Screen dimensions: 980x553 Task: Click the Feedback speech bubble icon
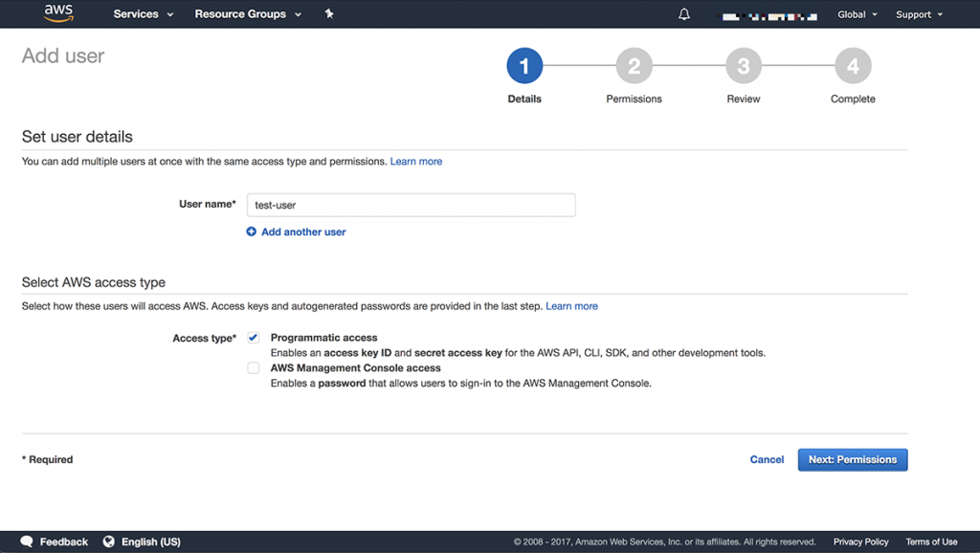tap(27, 541)
